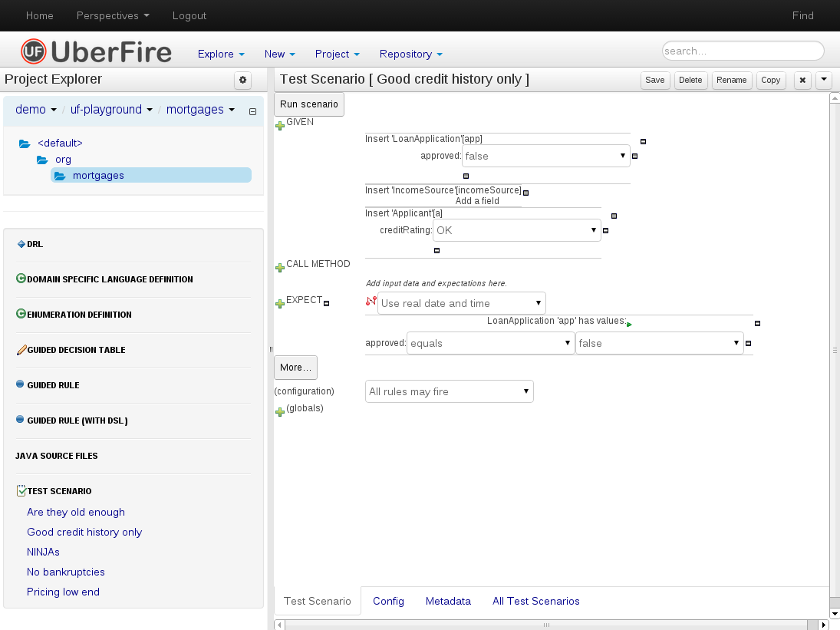Expand the 'Use real date and time' dropdown
The height and width of the screenshot is (630, 840).
pyautogui.click(x=461, y=303)
